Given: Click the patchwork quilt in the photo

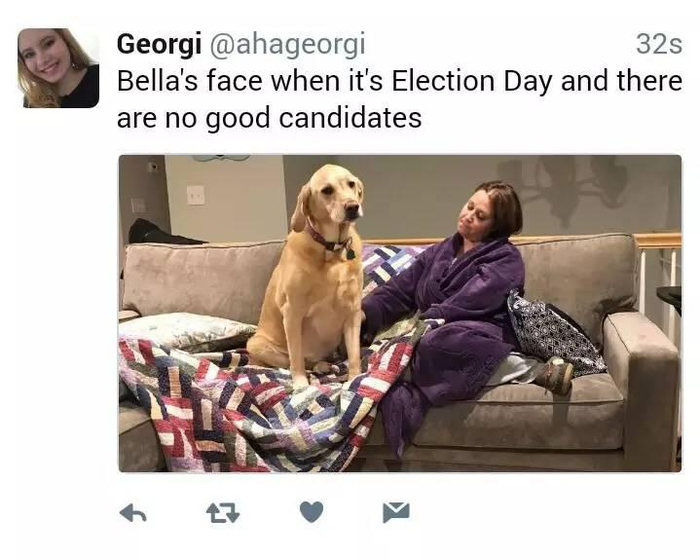Looking at the screenshot, I should tap(250, 410).
